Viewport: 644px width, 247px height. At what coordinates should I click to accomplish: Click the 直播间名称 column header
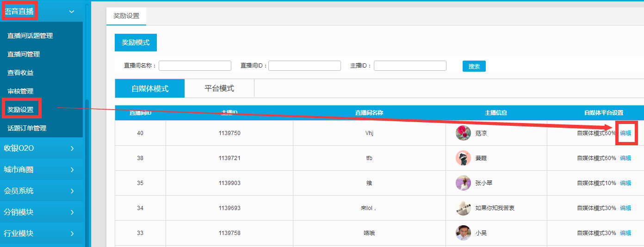pyautogui.click(x=369, y=112)
